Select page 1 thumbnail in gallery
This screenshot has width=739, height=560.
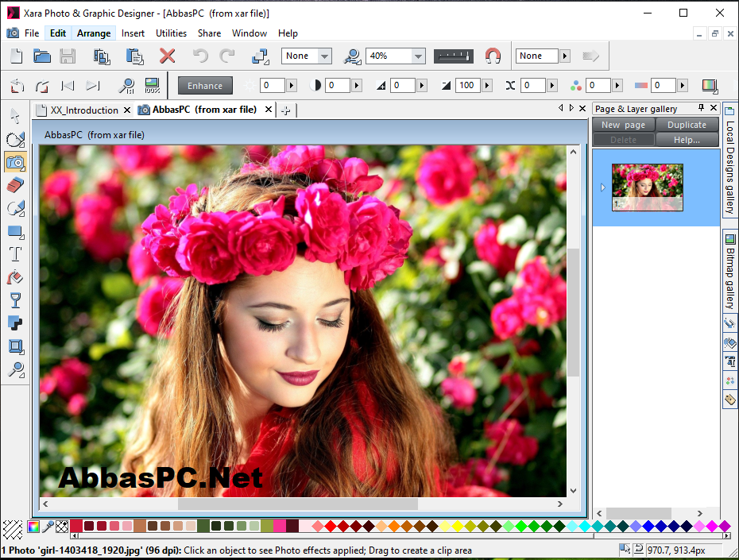click(x=647, y=187)
